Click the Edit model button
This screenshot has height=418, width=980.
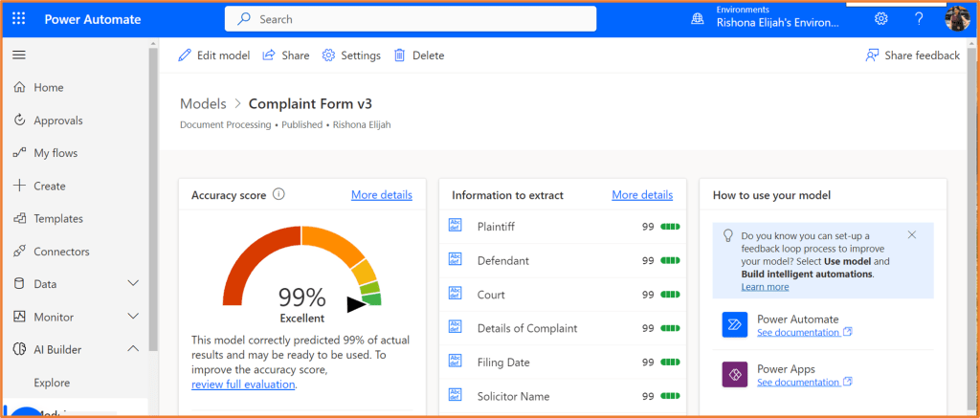pyautogui.click(x=214, y=55)
